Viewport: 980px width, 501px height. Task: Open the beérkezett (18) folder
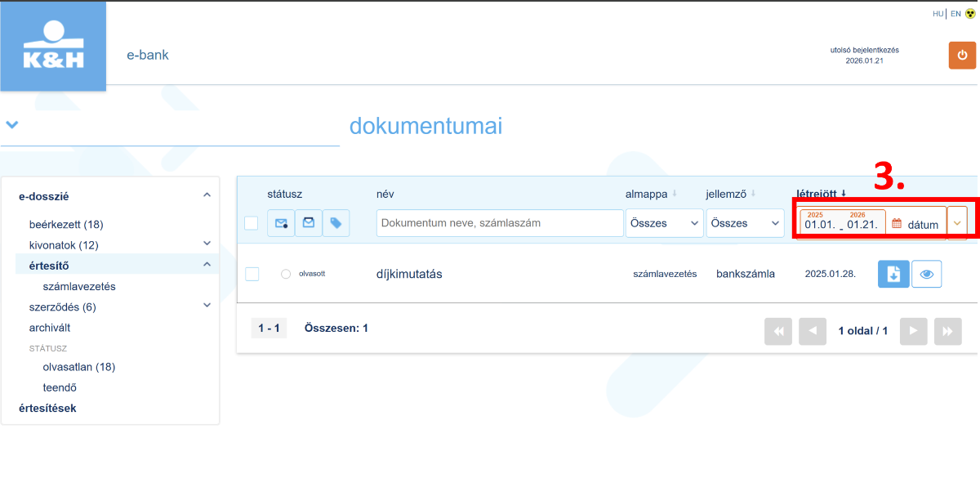pos(66,224)
